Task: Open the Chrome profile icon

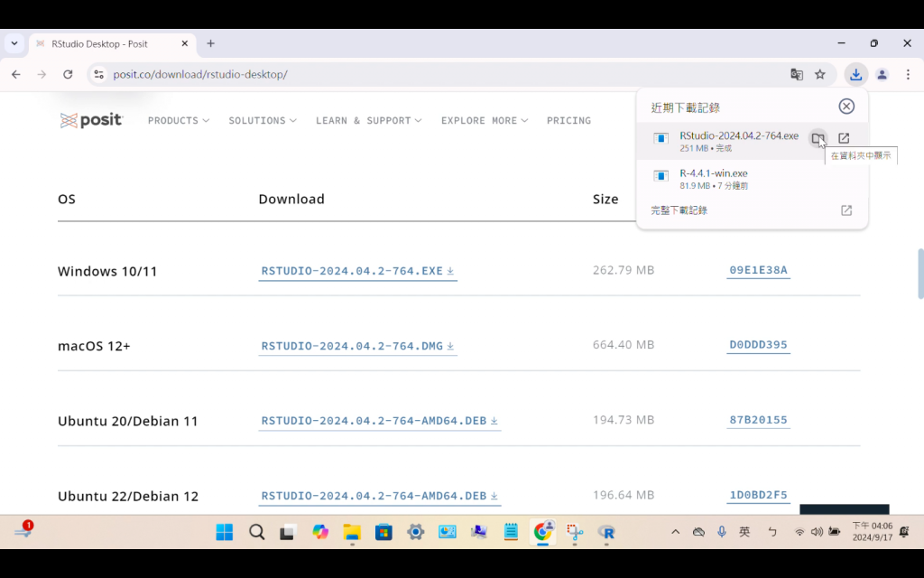Action: pyautogui.click(x=882, y=74)
